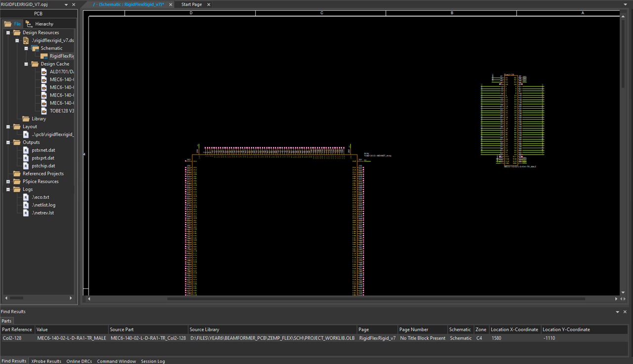Screen dimensions: 633x364
Task: Select the eco.txt log file icon
Action: 26,197
